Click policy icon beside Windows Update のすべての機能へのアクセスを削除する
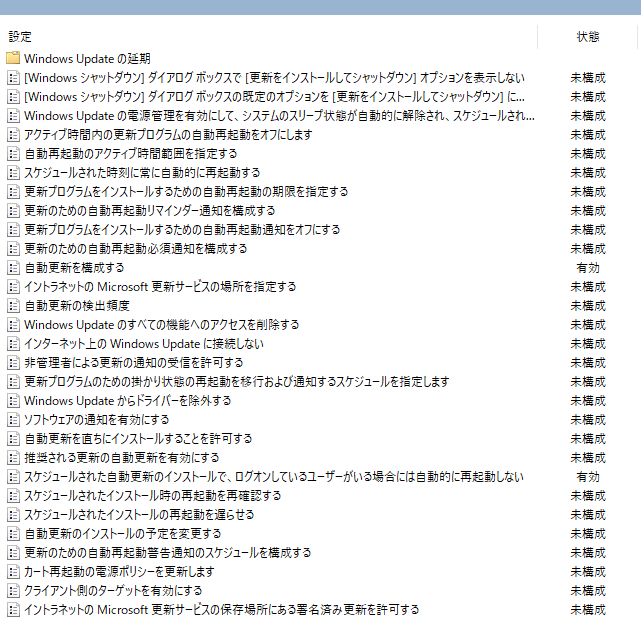 coord(13,324)
